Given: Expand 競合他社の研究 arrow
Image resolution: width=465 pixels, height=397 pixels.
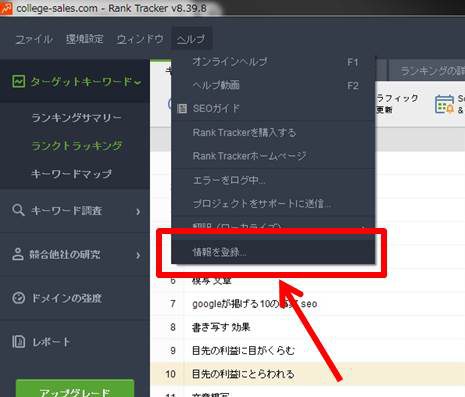Looking at the screenshot, I should pos(138,255).
